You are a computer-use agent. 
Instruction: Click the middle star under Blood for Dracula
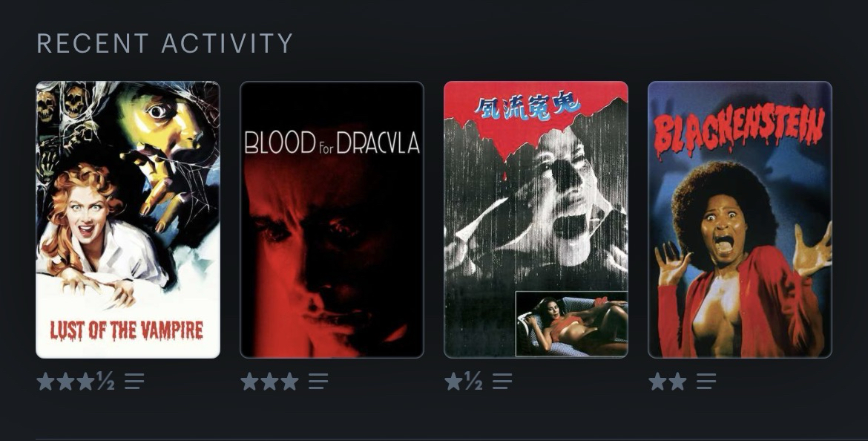tap(269, 381)
